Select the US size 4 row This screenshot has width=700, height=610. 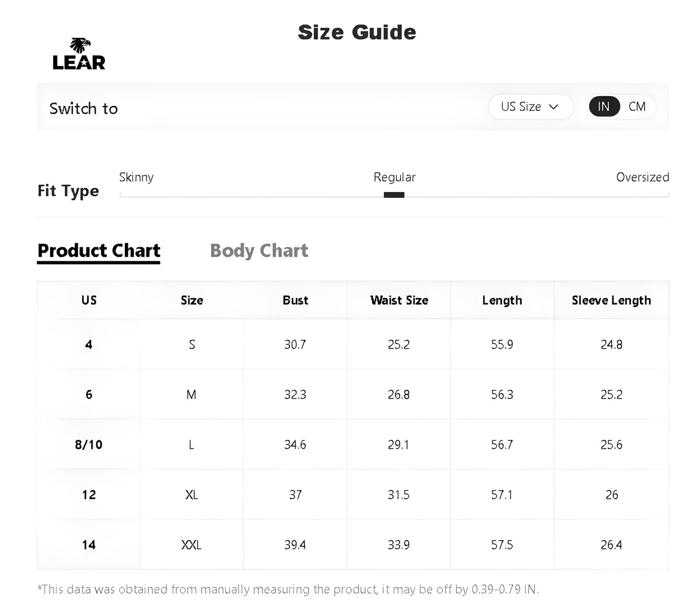coord(353,345)
